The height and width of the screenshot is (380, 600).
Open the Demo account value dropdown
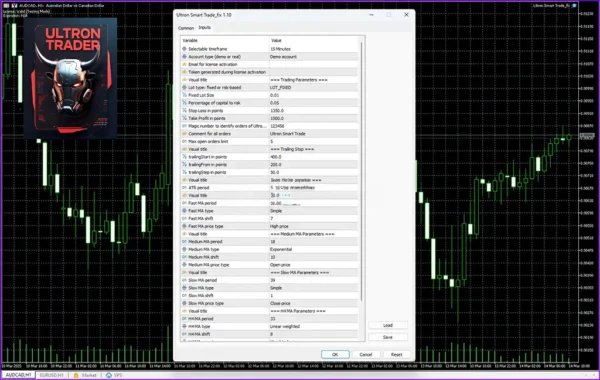[314, 57]
